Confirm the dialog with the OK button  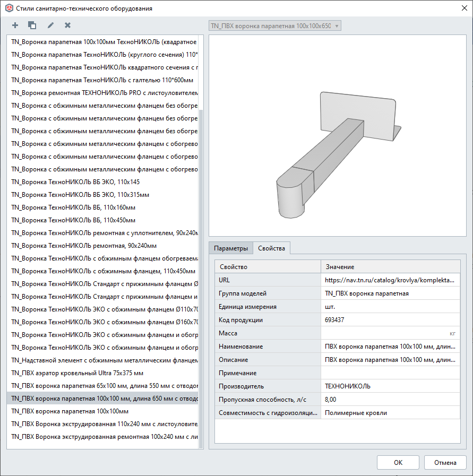[x=398, y=462]
